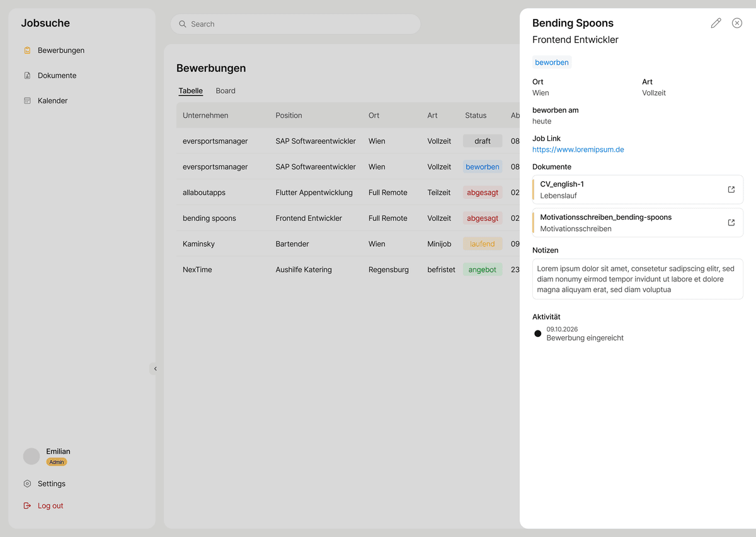The height and width of the screenshot is (537, 756).
Task: Open Motivationsschreiben external link icon
Action: tap(731, 222)
